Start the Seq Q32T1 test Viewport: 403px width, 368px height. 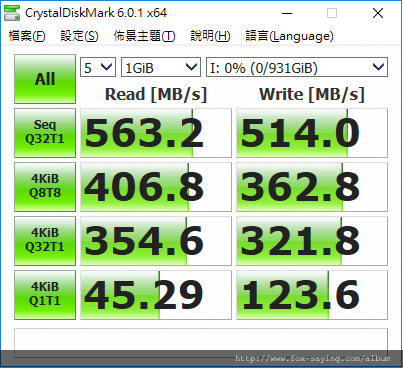(x=45, y=133)
